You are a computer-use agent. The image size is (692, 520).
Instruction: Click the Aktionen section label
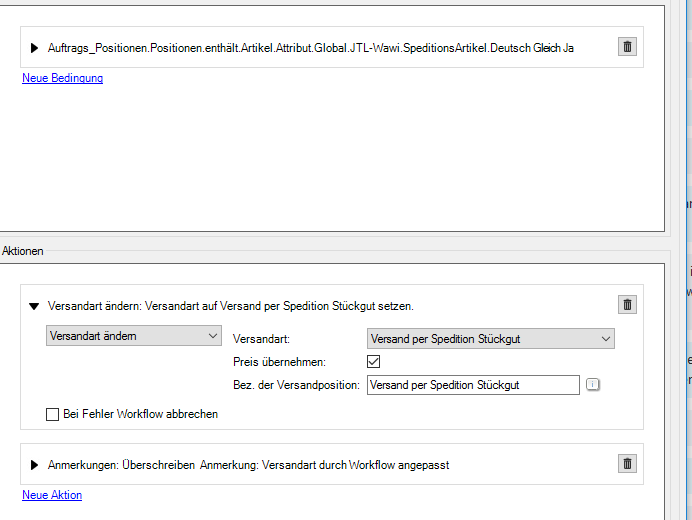[22, 251]
